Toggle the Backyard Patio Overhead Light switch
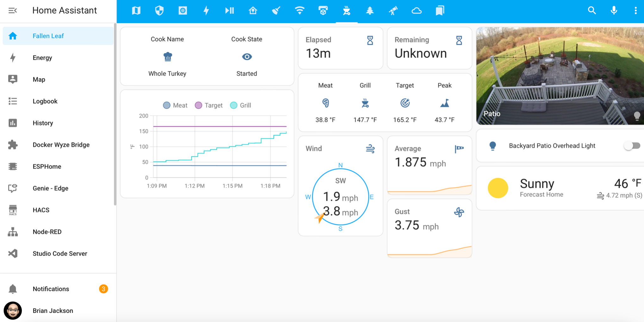 pos(632,146)
